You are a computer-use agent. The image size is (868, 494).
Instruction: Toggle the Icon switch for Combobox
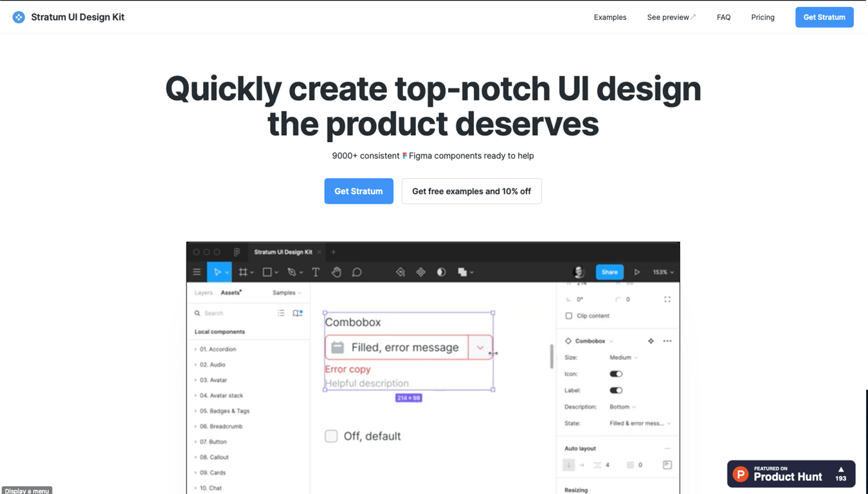click(615, 374)
